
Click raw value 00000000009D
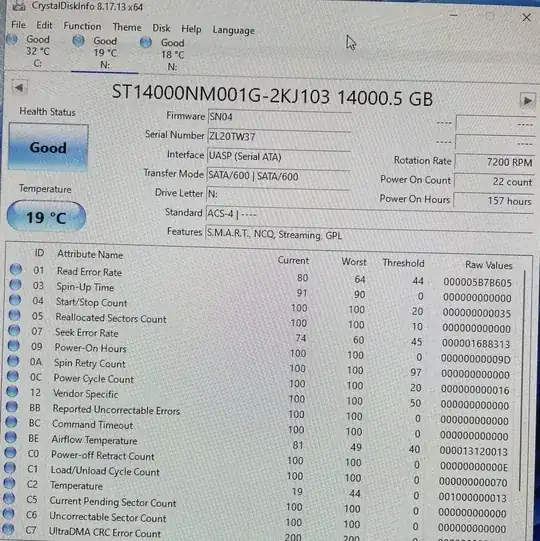pos(475,359)
